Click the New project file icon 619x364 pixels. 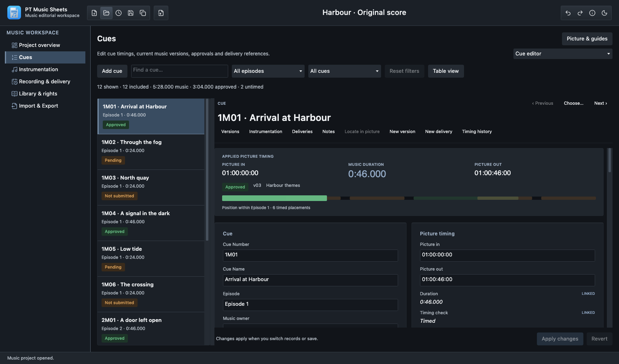[x=94, y=13]
